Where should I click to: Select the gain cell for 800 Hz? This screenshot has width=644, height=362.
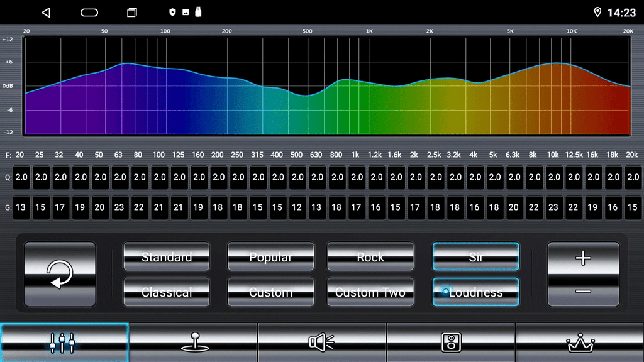point(337,207)
